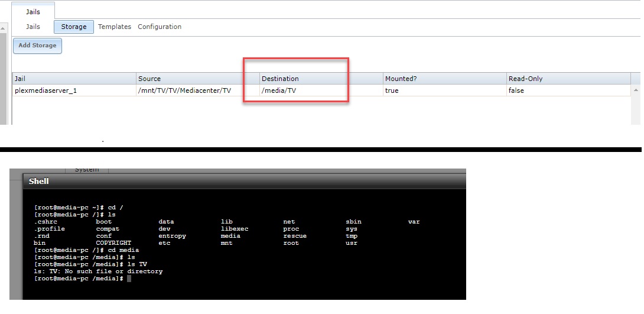Sort by the Jail column header

[x=74, y=79]
